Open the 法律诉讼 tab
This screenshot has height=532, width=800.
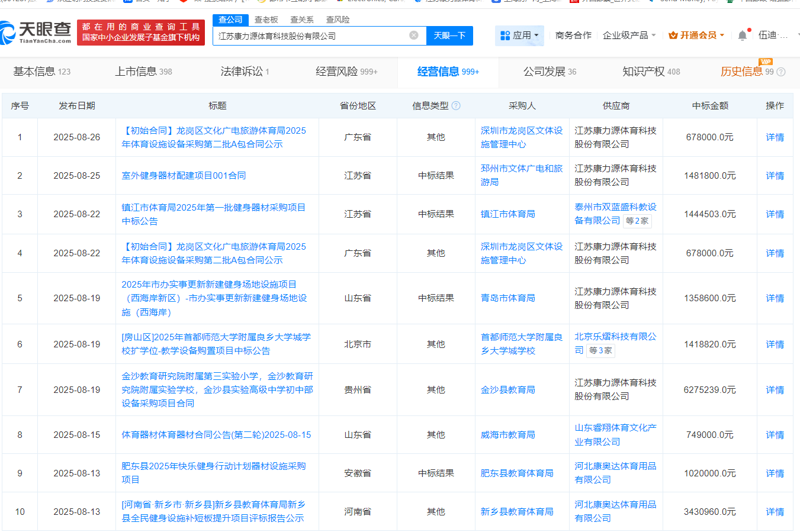pyautogui.click(x=245, y=72)
